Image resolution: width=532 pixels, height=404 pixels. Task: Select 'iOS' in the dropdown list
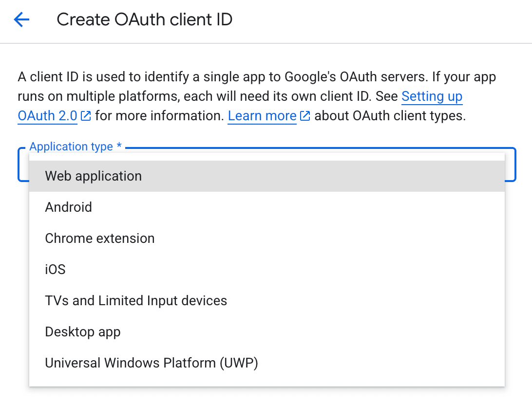click(x=55, y=270)
